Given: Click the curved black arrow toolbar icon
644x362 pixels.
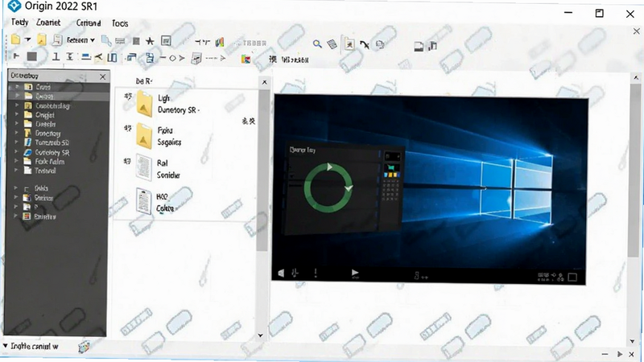Looking at the screenshot, I should (x=365, y=44).
